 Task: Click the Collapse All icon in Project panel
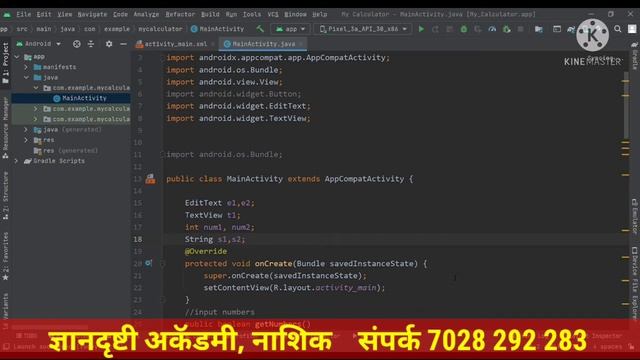[91, 44]
